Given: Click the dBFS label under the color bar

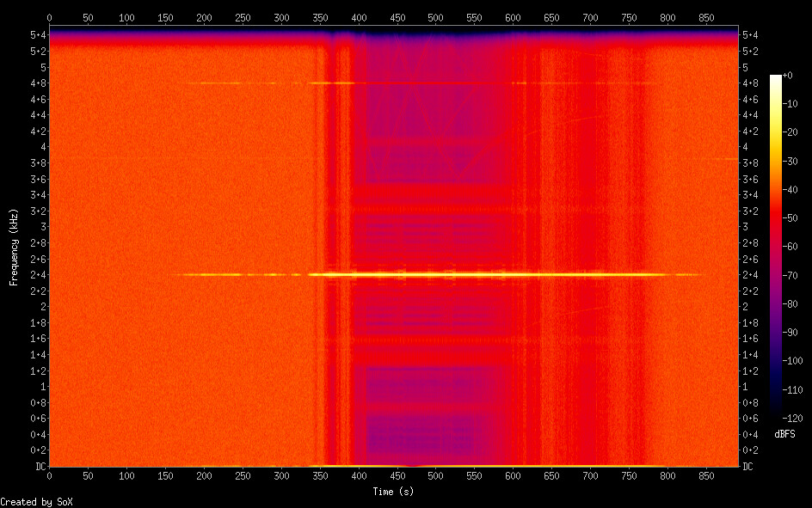Looking at the screenshot, I should 784,434.
